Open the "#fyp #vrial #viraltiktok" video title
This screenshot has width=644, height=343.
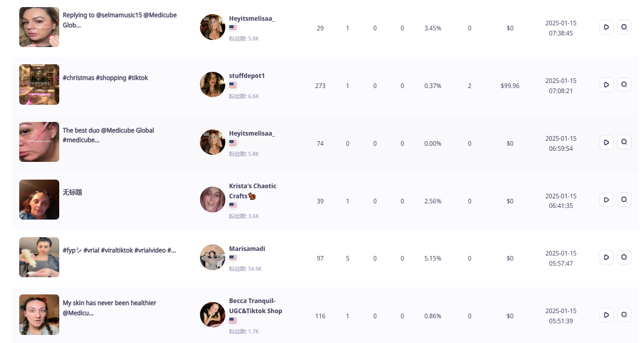119,250
